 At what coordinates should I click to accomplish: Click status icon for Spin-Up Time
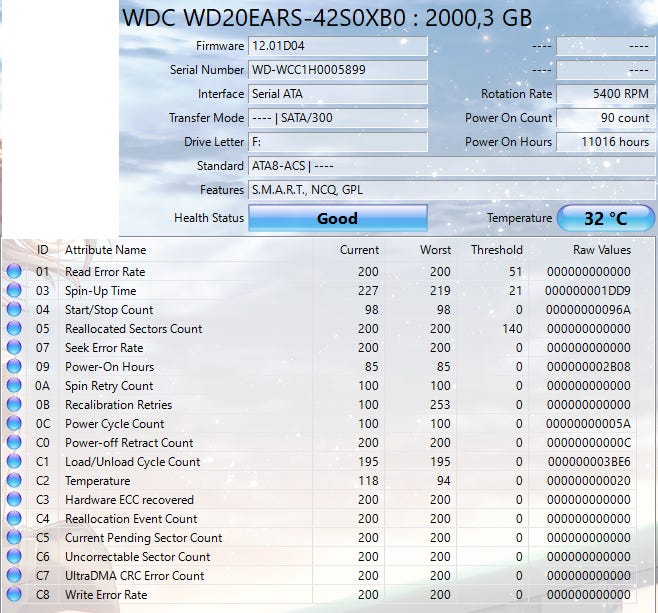click(x=14, y=290)
